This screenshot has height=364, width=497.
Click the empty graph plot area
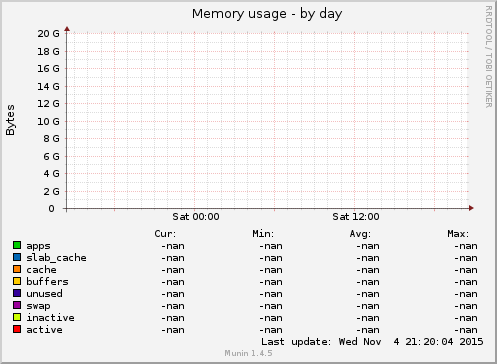click(268, 121)
